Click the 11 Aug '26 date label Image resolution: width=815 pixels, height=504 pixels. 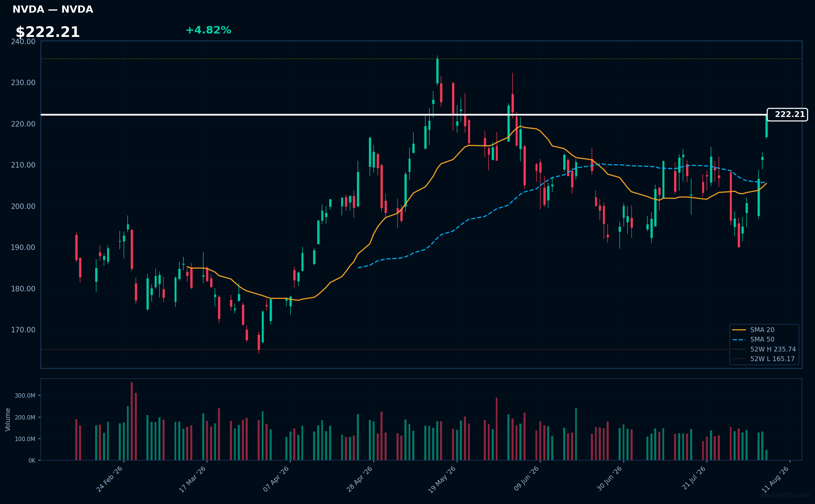pyautogui.click(x=775, y=479)
